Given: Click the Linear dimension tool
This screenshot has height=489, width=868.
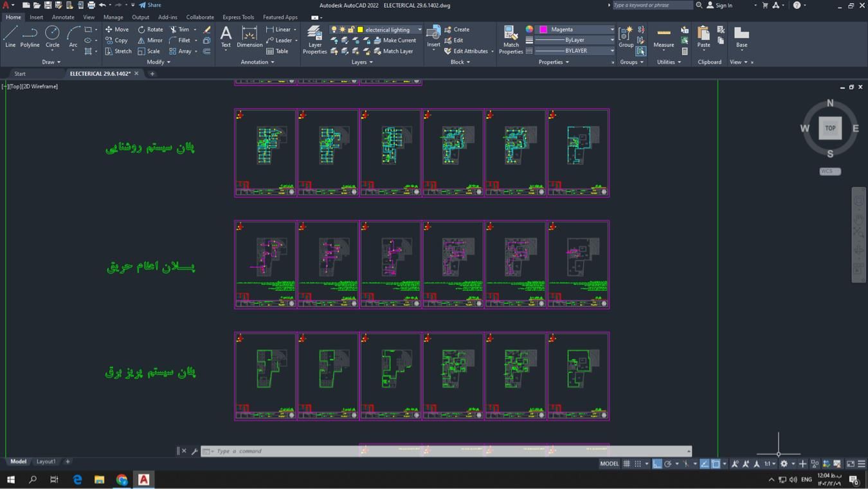Looking at the screenshot, I should 278,30.
